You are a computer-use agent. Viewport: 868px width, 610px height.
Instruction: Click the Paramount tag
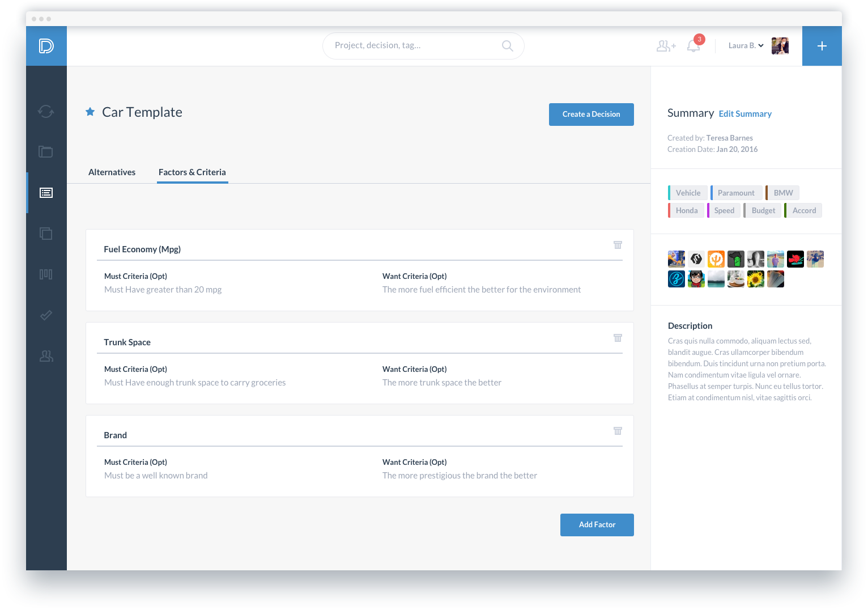click(736, 193)
